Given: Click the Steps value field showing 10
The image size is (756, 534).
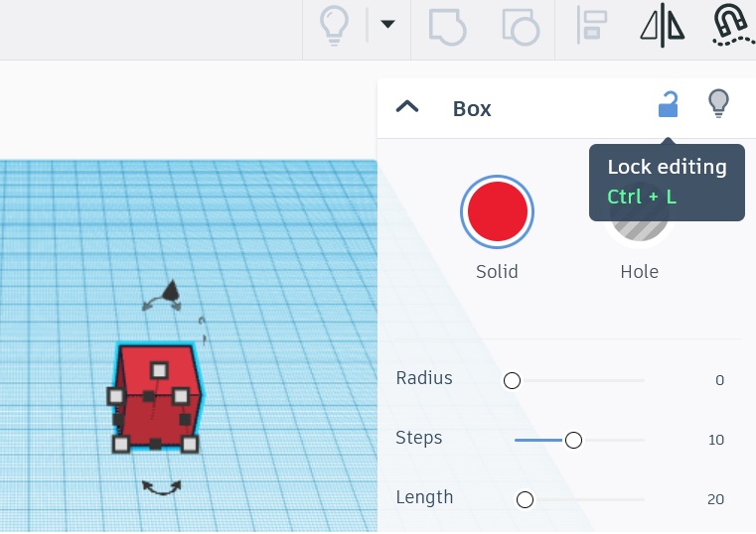Looking at the screenshot, I should [x=715, y=440].
